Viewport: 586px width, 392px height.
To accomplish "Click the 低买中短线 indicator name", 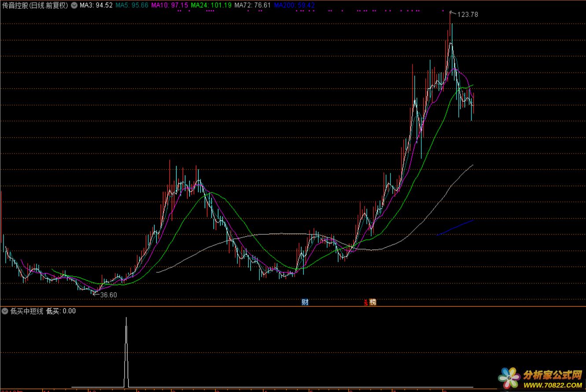I will [26, 311].
